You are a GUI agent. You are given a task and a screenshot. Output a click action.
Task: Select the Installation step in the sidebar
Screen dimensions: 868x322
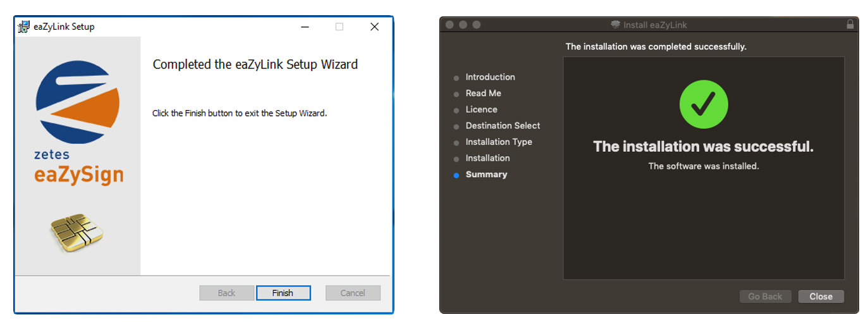click(x=487, y=158)
